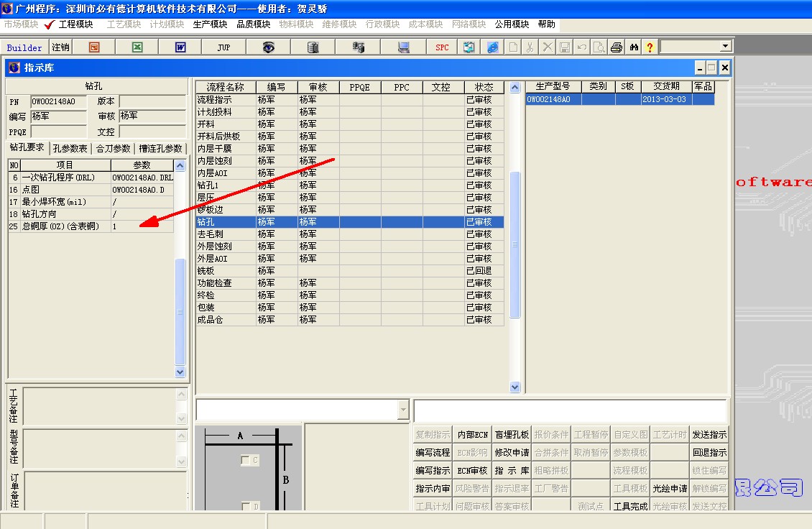Click the network servers toolbar icon
The image size is (812, 529).
pyautogui.click(x=359, y=47)
